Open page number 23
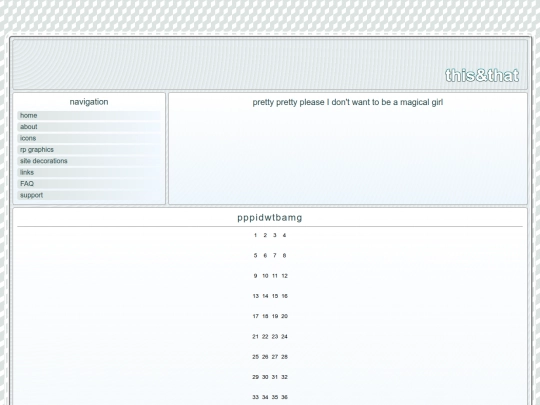 point(274,336)
